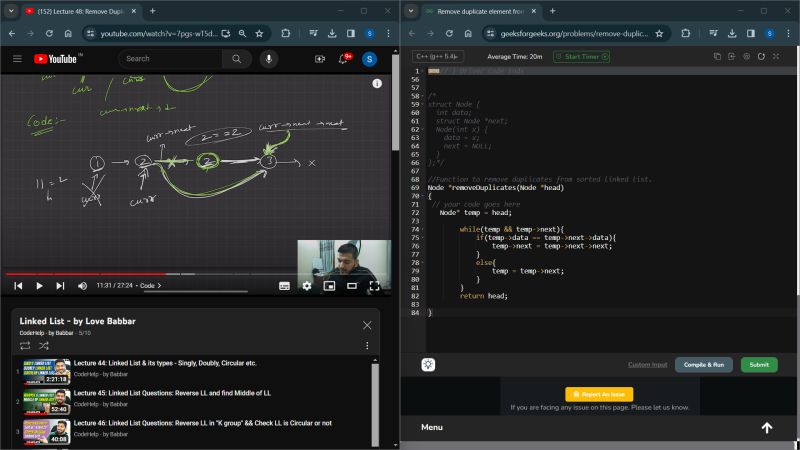Image resolution: width=800 pixels, height=450 pixels.
Task: Open the Menu bar at page bottom
Action: click(432, 427)
